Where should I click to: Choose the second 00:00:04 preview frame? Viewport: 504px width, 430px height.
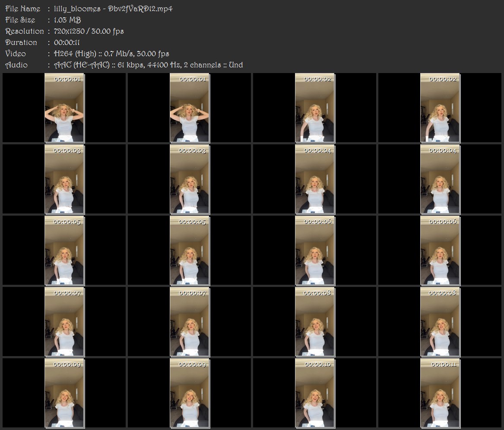click(x=441, y=179)
